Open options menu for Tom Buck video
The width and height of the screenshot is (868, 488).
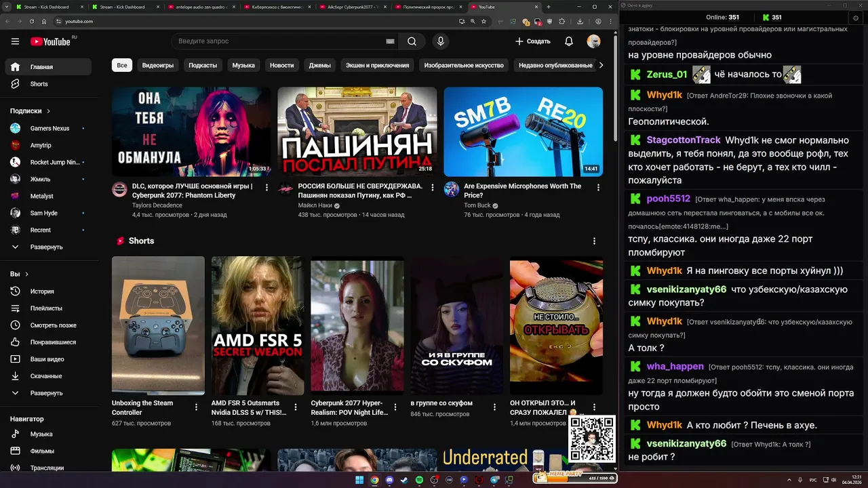(x=599, y=188)
